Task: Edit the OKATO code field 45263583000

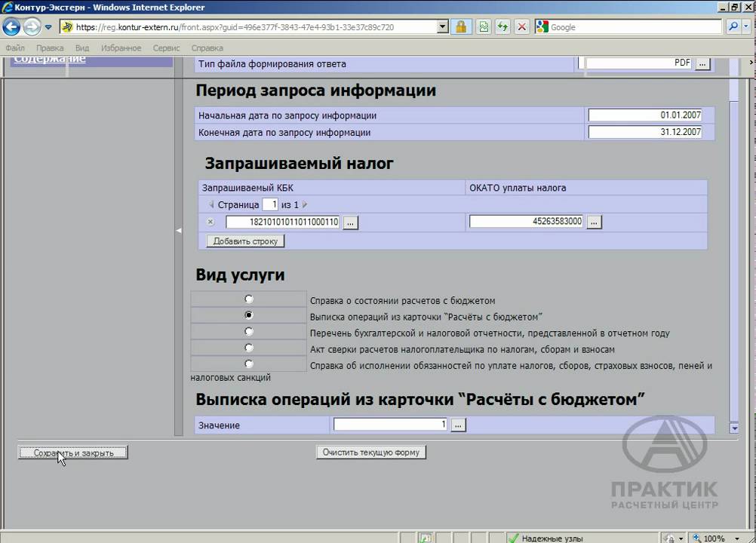Action: point(526,222)
